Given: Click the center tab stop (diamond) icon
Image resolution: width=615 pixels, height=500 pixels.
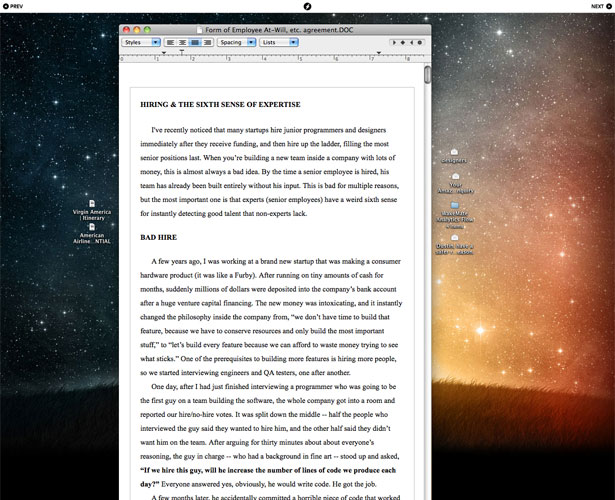Looking at the screenshot, I should click(x=402, y=42).
